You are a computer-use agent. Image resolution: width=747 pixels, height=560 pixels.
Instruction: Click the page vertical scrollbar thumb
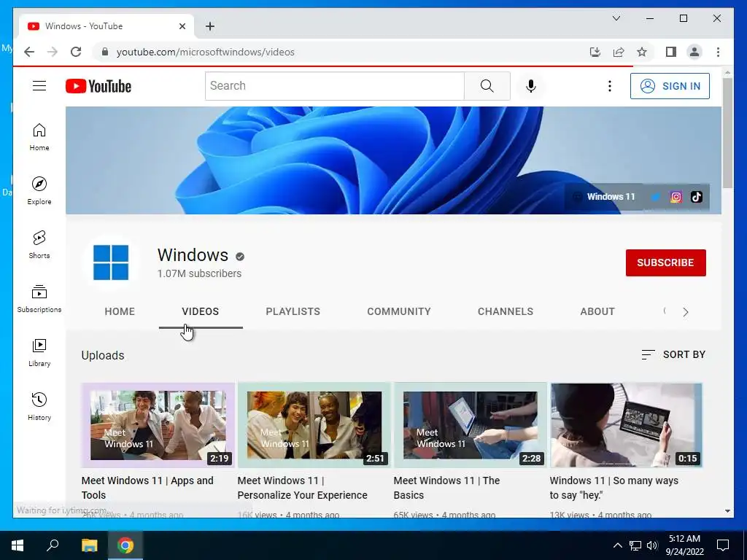pos(727,133)
